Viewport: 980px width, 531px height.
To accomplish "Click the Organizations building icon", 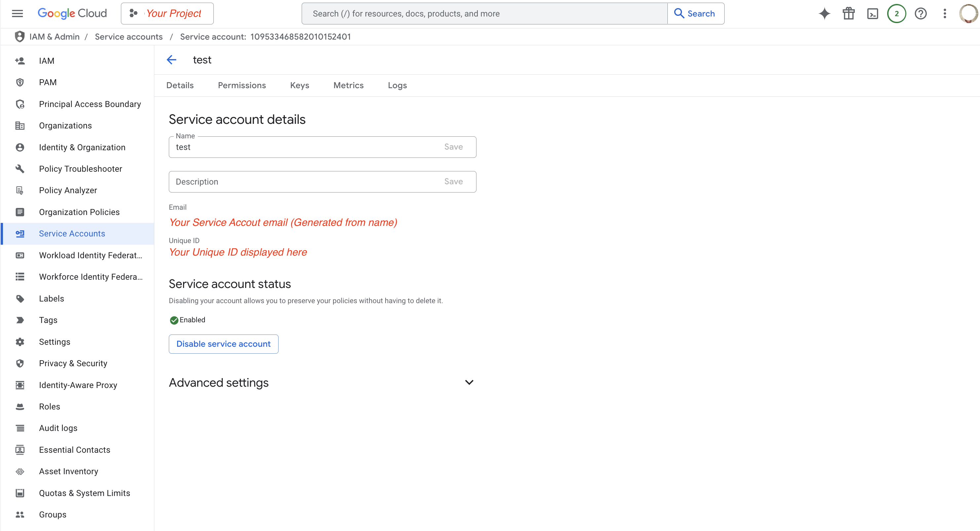I will point(20,125).
